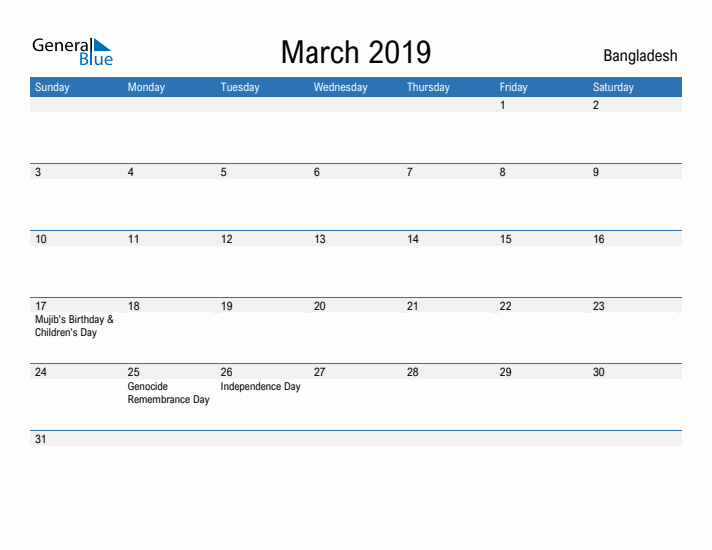This screenshot has width=712, height=550.
Task: Select date 13 on Wednesday
Action: [320, 239]
